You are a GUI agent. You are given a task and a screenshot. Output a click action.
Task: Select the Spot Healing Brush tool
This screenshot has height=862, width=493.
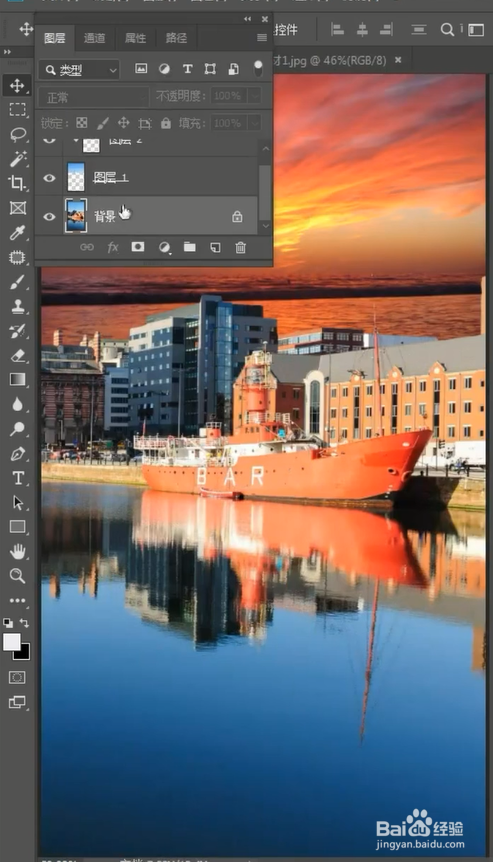pyautogui.click(x=17, y=257)
